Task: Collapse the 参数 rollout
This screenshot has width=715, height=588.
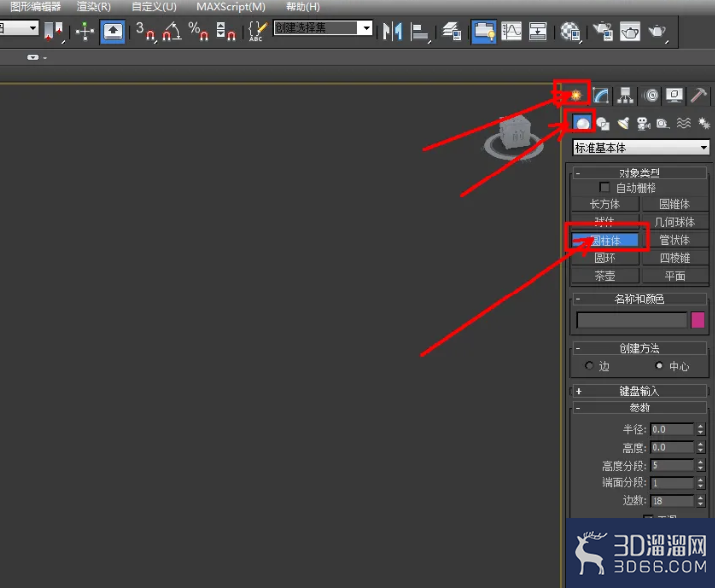Action: pyautogui.click(x=640, y=408)
